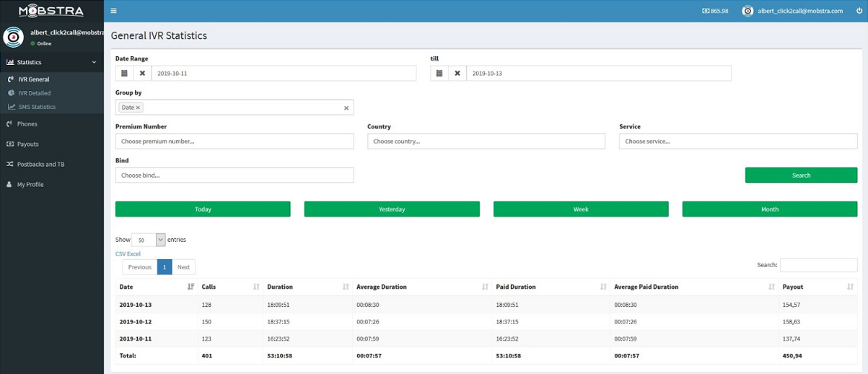Go to Phones section
Image resolution: width=868 pixels, height=374 pixels.
click(52, 123)
